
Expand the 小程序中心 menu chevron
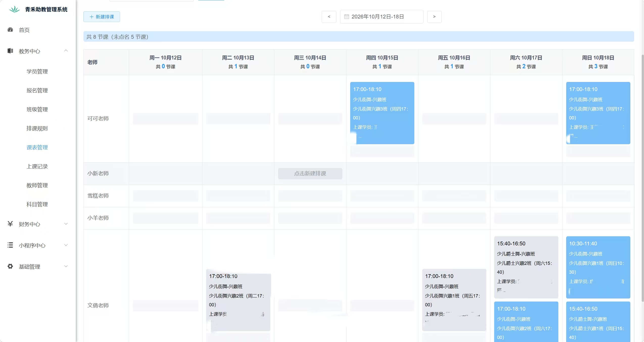[x=66, y=245]
